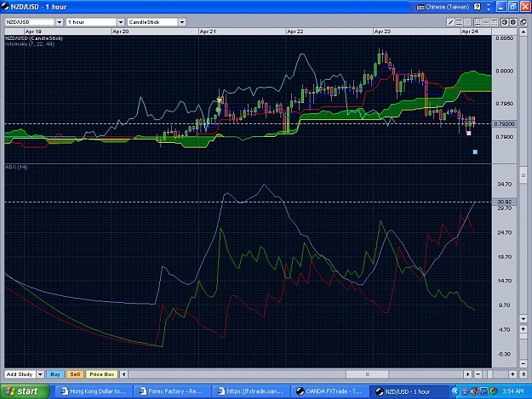Click the NZD/USD (CandleStick) chart label

(34, 38)
